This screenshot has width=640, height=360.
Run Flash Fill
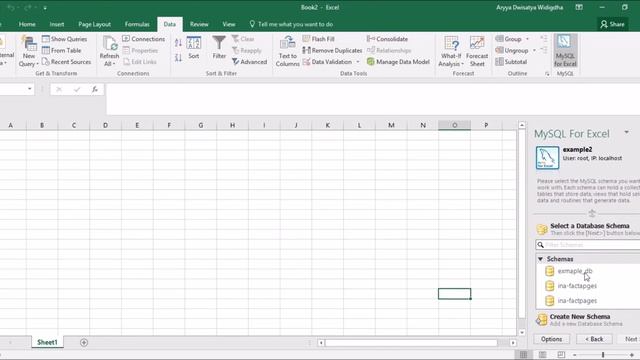click(319, 39)
